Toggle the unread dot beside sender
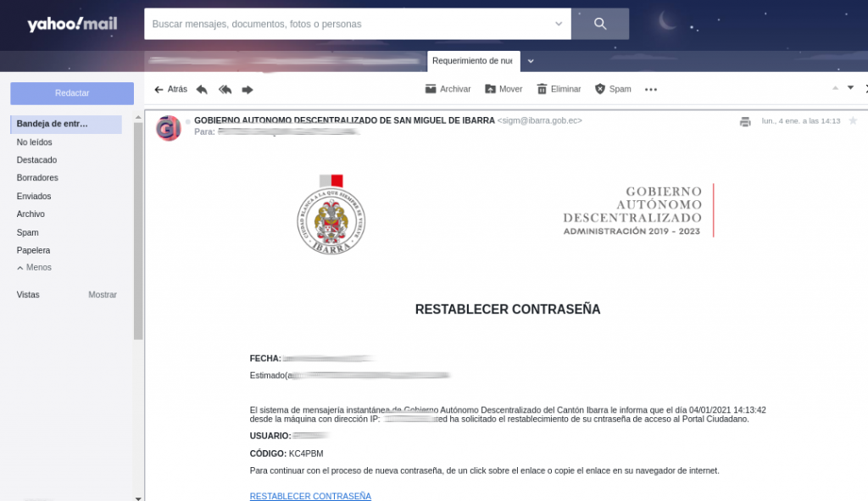 point(188,122)
